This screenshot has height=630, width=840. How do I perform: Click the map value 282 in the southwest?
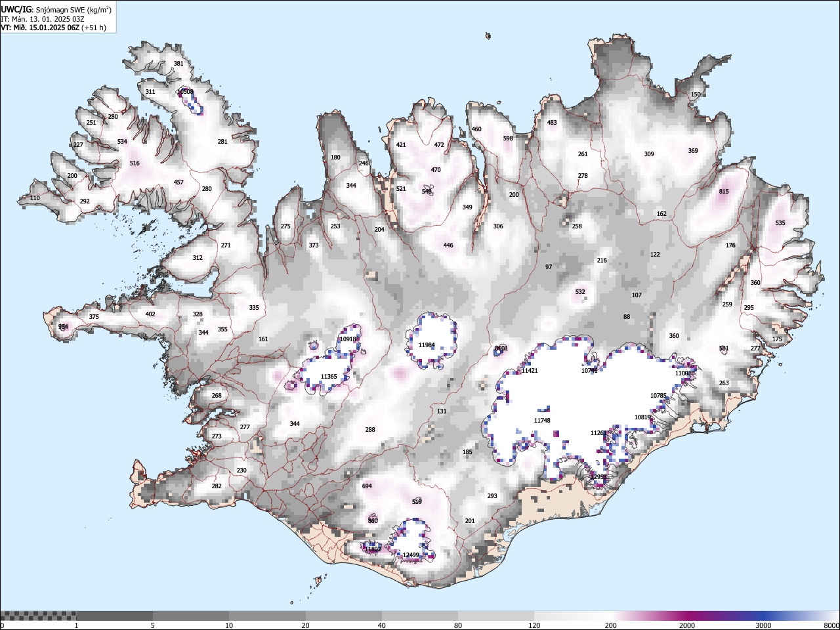217,486
